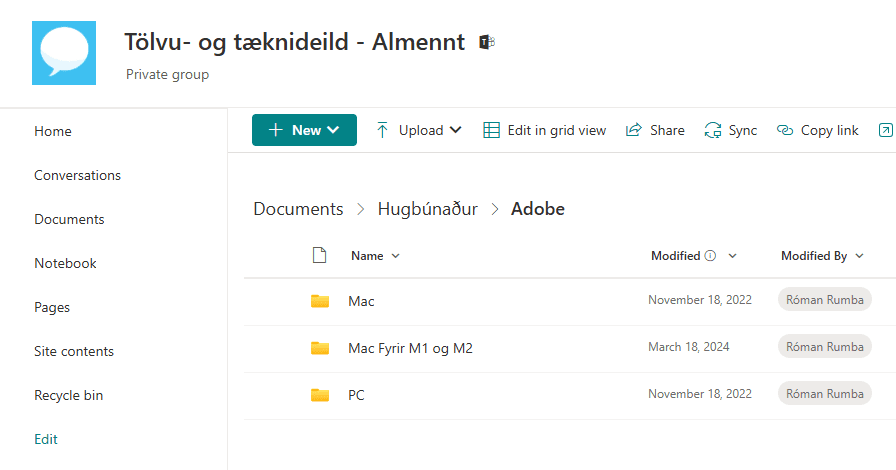
Task: Open the Mac Fyrir M1 og M2 folder
Action: tap(410, 348)
